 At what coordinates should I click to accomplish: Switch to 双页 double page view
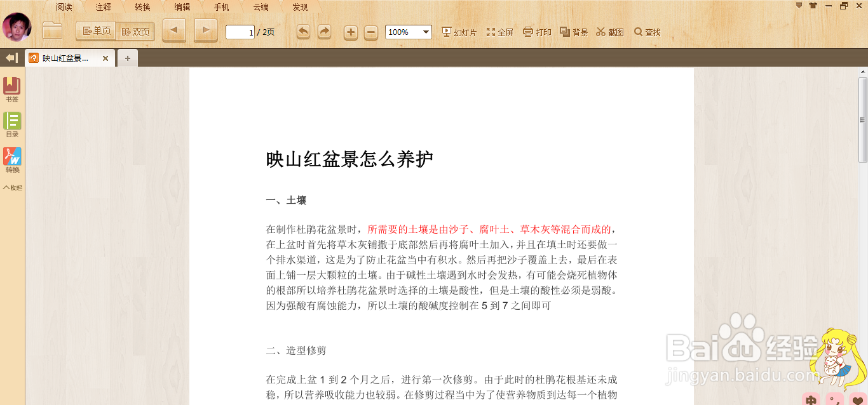135,31
